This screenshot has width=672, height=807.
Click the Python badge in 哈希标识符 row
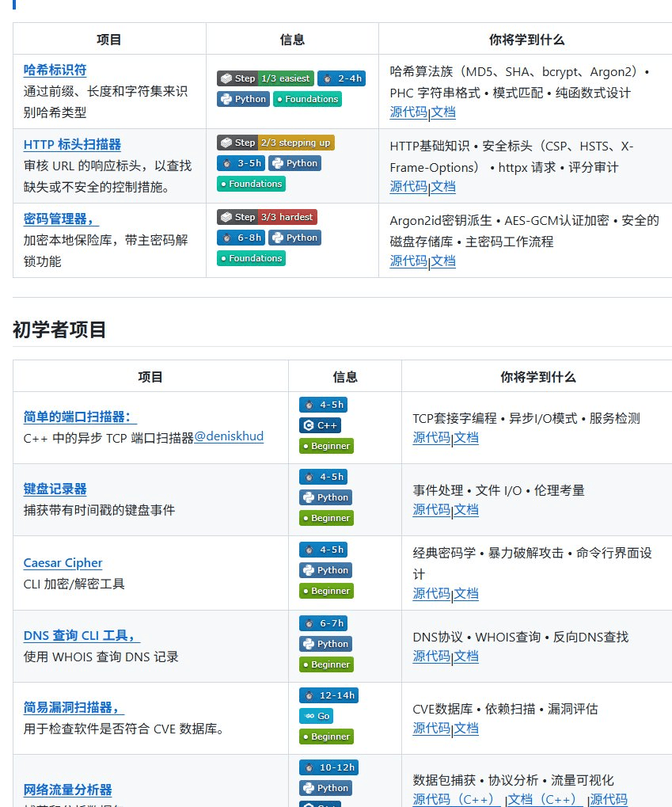(243, 99)
